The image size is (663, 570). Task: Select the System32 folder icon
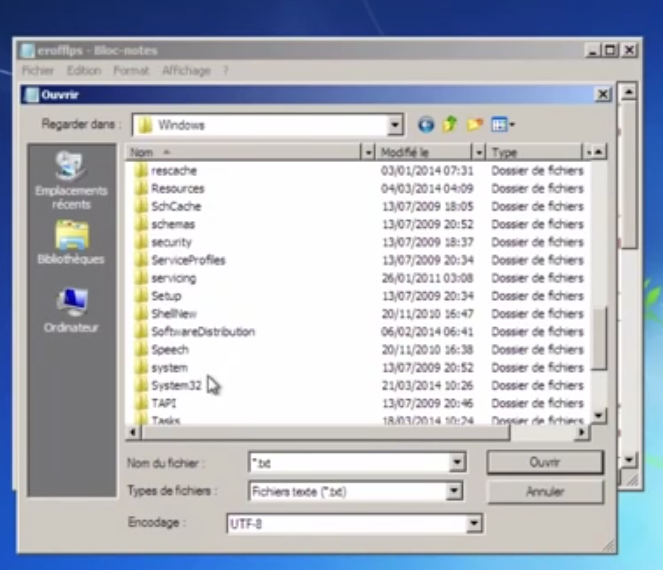click(141, 385)
